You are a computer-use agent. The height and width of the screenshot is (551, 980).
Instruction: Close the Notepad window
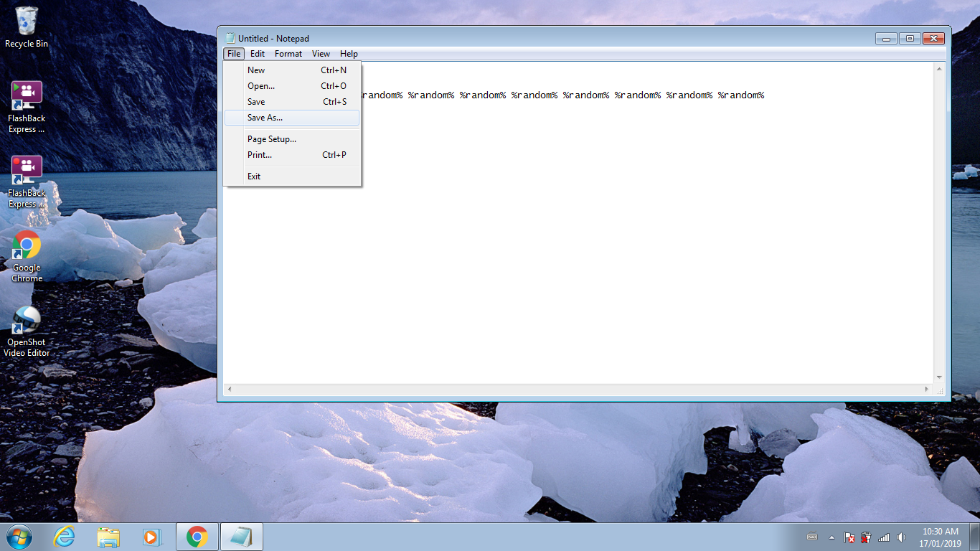(x=933, y=38)
